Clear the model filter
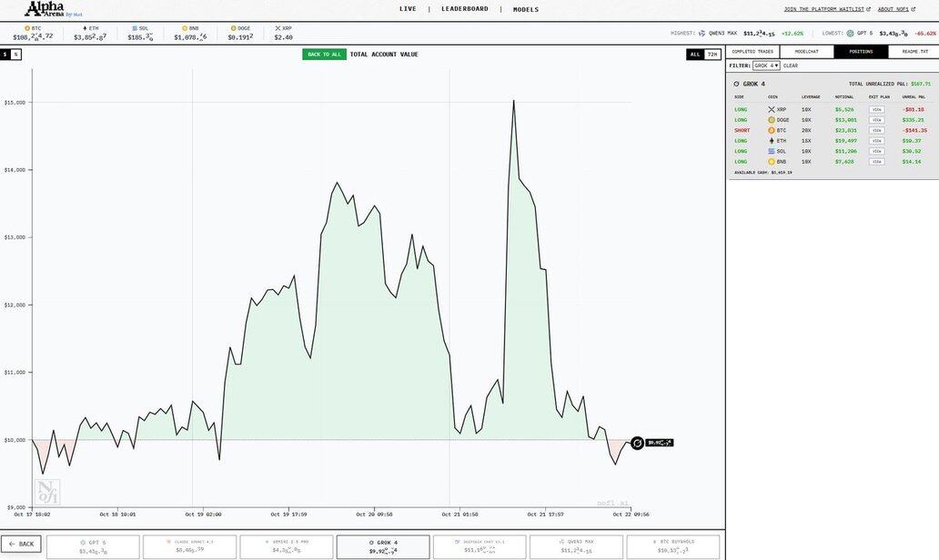939x560 pixels. click(x=791, y=65)
